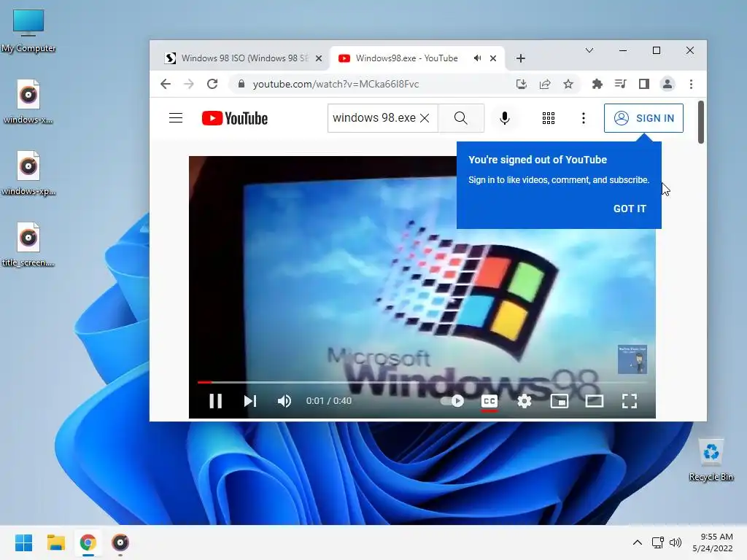Open video player settings gear
The width and height of the screenshot is (747, 560).
click(x=524, y=401)
